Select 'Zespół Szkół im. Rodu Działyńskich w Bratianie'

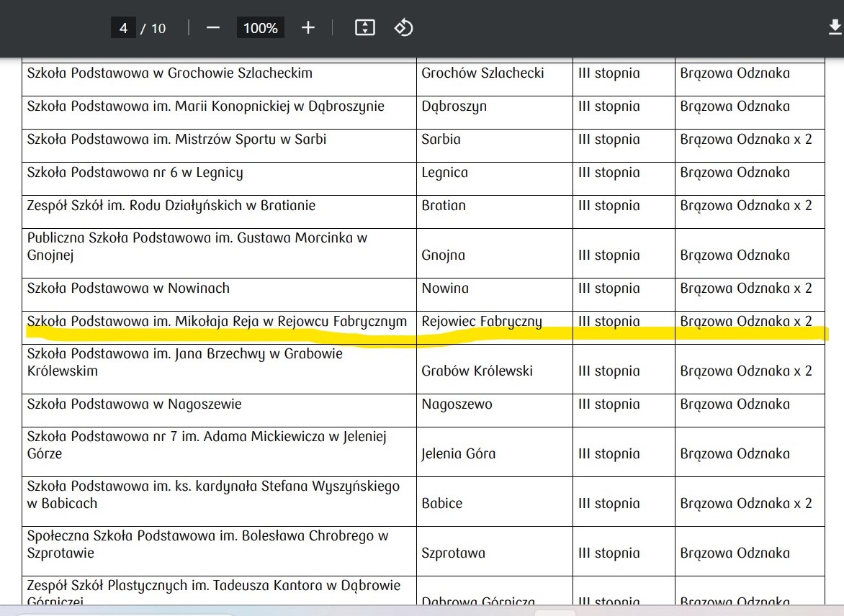click(x=171, y=206)
